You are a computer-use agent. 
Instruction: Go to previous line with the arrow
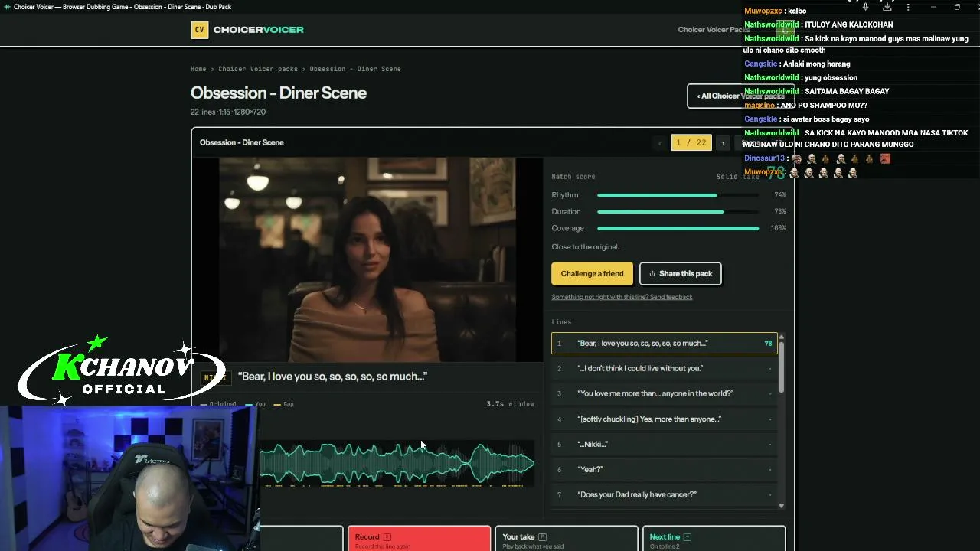point(660,143)
